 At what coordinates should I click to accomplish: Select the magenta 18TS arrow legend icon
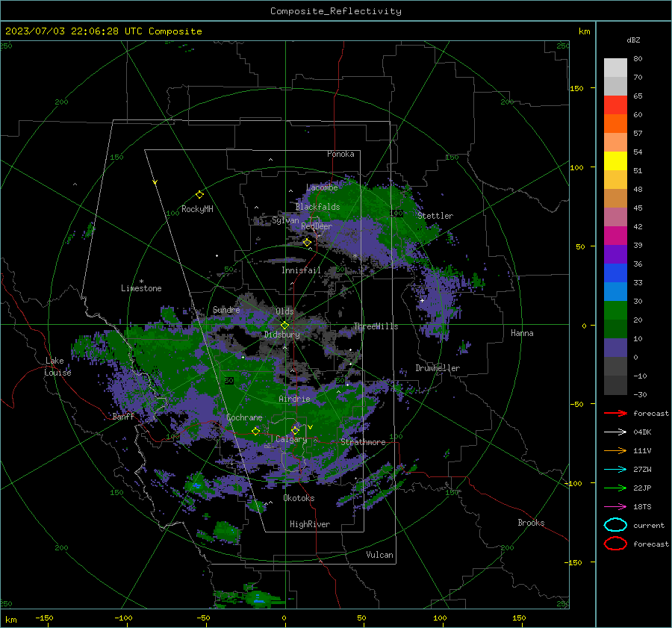point(615,507)
